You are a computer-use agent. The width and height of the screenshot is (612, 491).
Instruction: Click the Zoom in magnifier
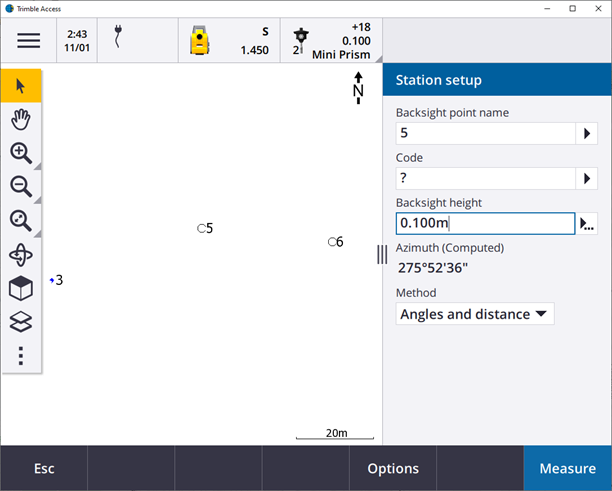[x=21, y=153]
